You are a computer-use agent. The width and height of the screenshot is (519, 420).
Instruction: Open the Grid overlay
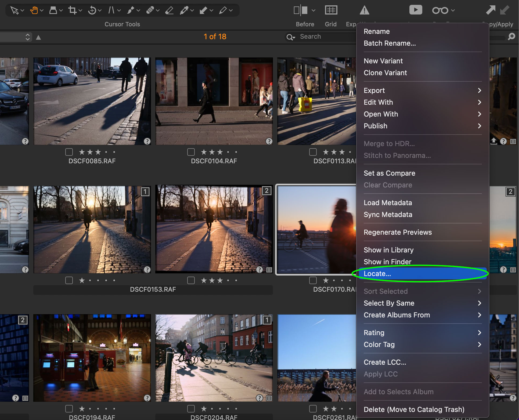(x=331, y=10)
